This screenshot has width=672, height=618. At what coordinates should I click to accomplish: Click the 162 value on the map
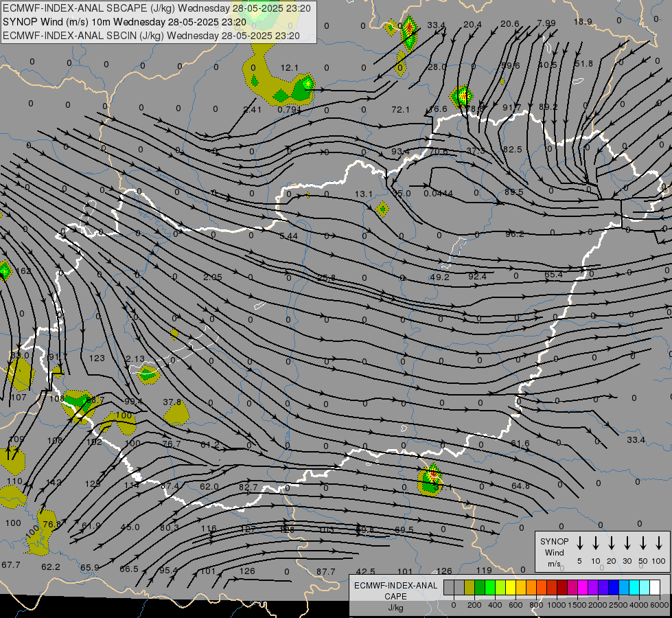23,271
